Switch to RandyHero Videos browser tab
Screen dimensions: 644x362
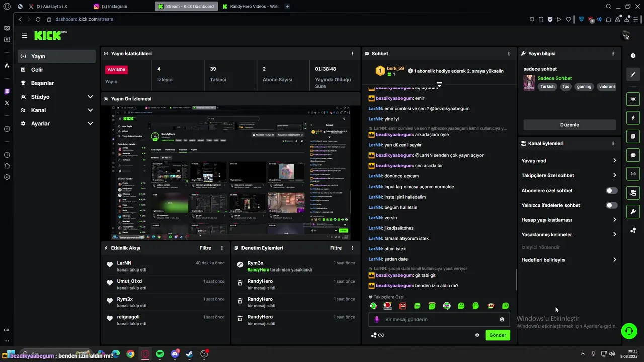(x=250, y=6)
